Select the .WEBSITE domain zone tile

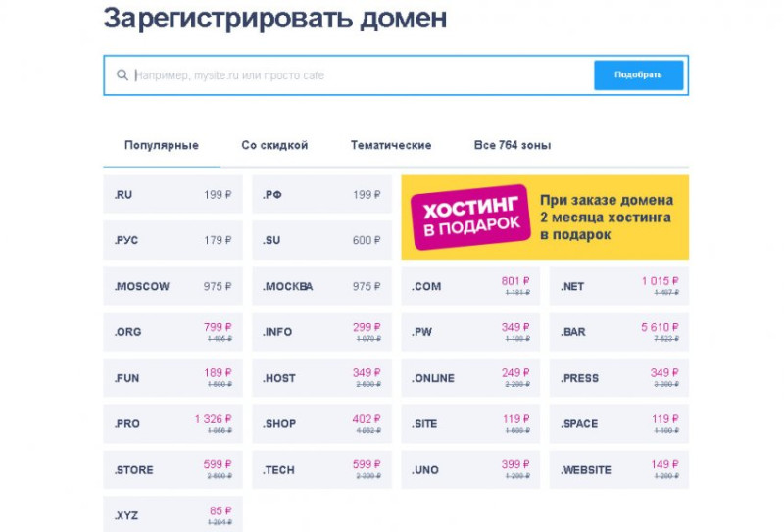pyautogui.click(x=619, y=469)
